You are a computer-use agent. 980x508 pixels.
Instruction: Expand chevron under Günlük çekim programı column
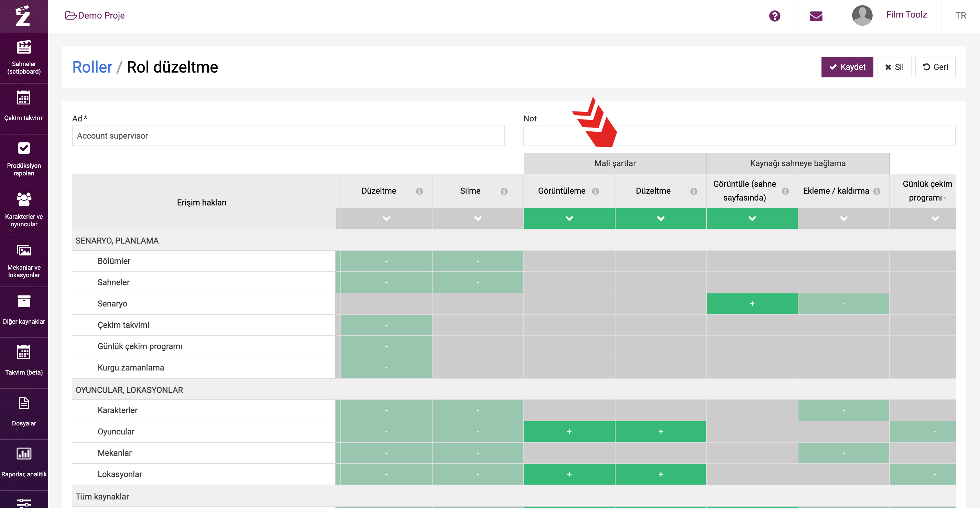pyautogui.click(x=935, y=218)
